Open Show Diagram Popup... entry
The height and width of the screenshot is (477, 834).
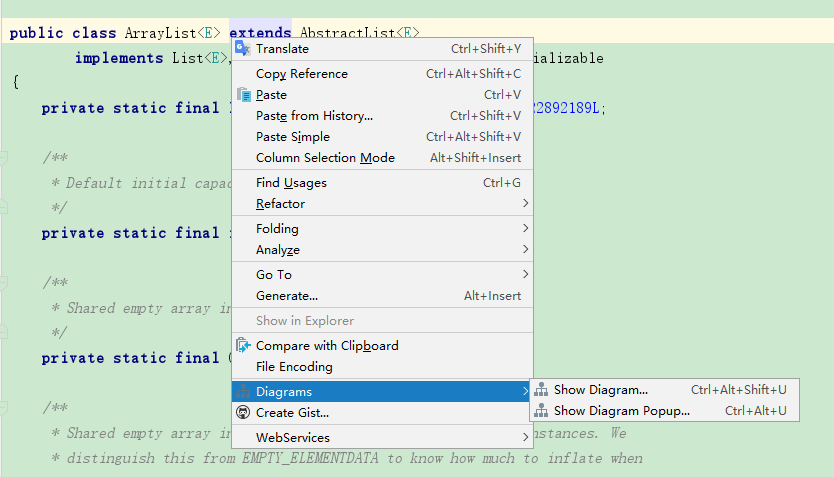coord(664,411)
